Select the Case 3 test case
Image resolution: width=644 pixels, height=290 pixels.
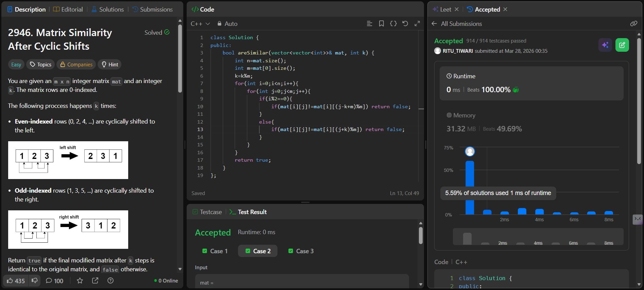click(x=301, y=251)
